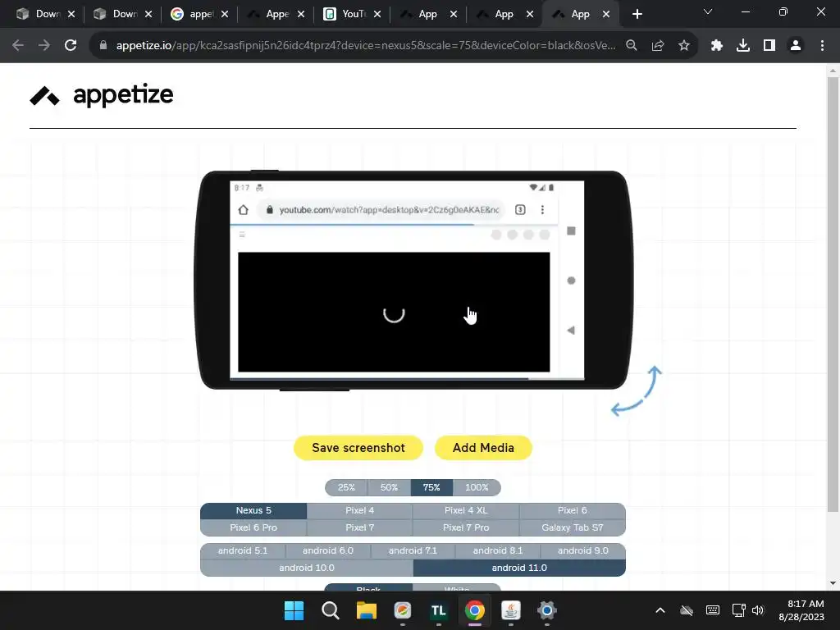The height and width of the screenshot is (630, 840).
Task: Choose android 8.1 OS version
Action: (498, 550)
